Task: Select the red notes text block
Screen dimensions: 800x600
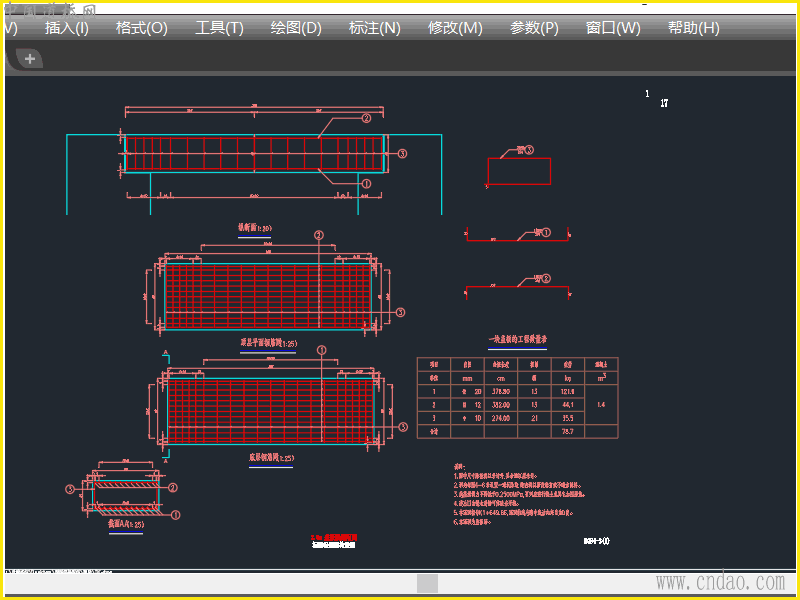Action: [x=518, y=493]
